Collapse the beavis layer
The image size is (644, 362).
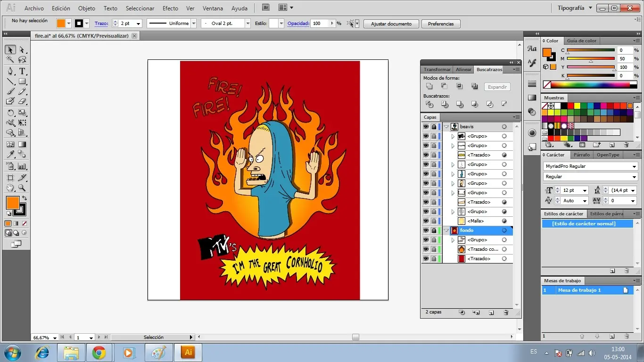[446, 127]
